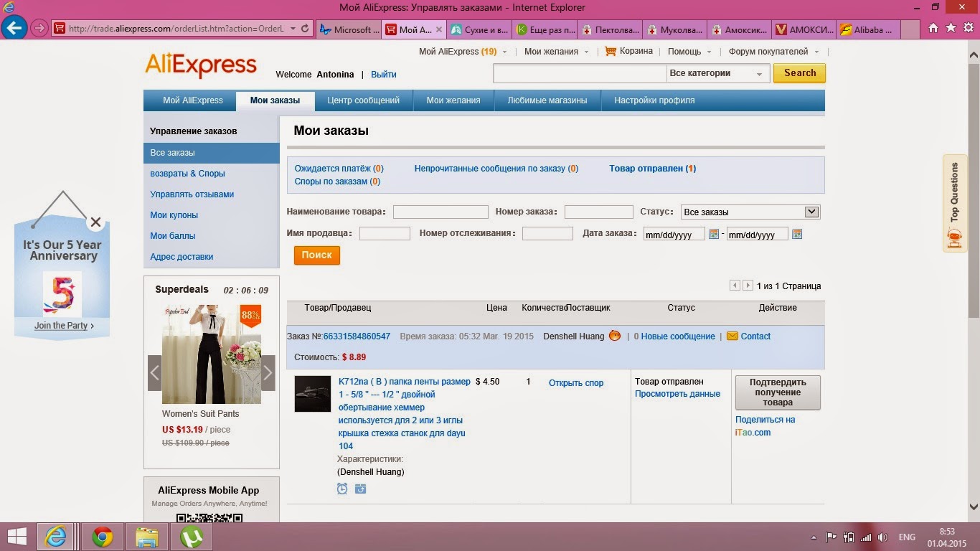Go to next orders page arrow

pyautogui.click(x=748, y=286)
